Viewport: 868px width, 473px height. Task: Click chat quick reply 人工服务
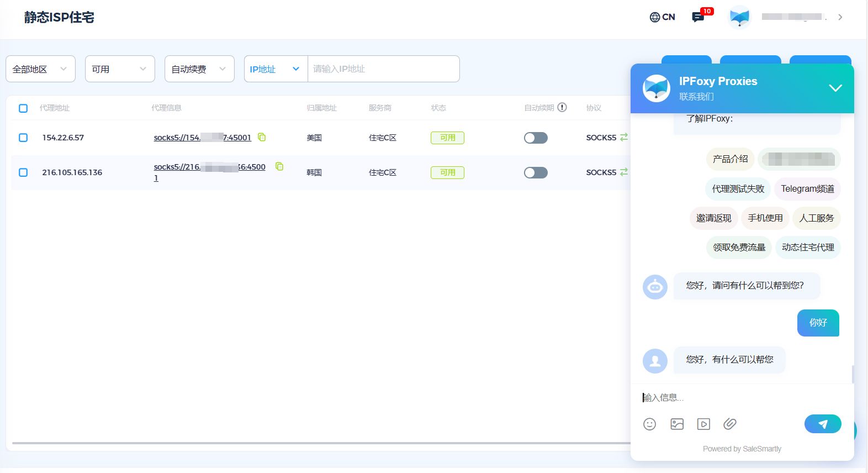coord(817,218)
